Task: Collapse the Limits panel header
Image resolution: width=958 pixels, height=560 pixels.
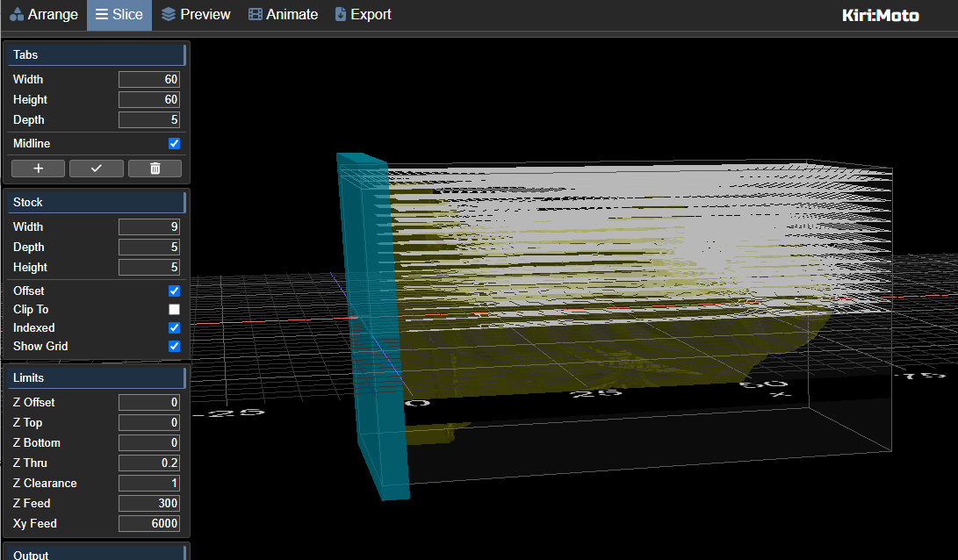Action: pos(96,378)
